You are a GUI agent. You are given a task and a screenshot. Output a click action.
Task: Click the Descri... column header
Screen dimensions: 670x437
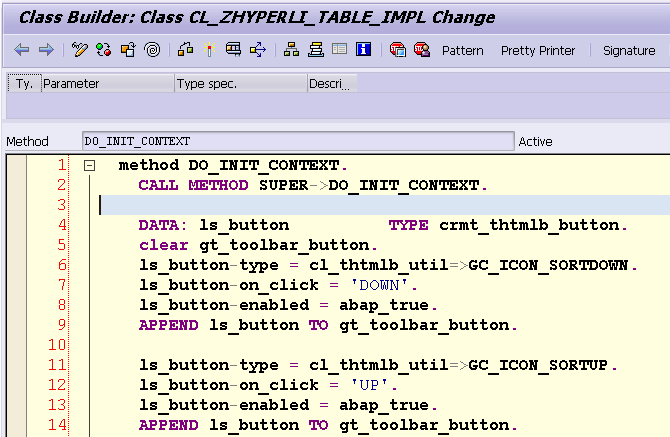tap(332, 83)
